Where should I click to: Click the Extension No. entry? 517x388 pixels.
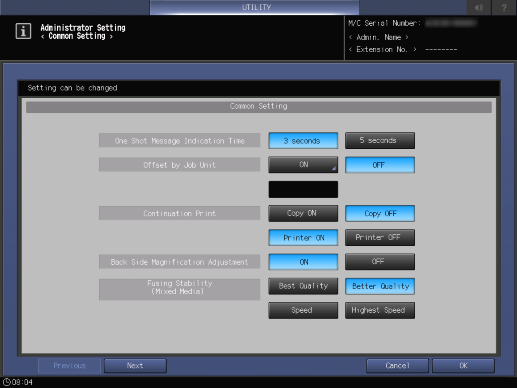(403, 49)
